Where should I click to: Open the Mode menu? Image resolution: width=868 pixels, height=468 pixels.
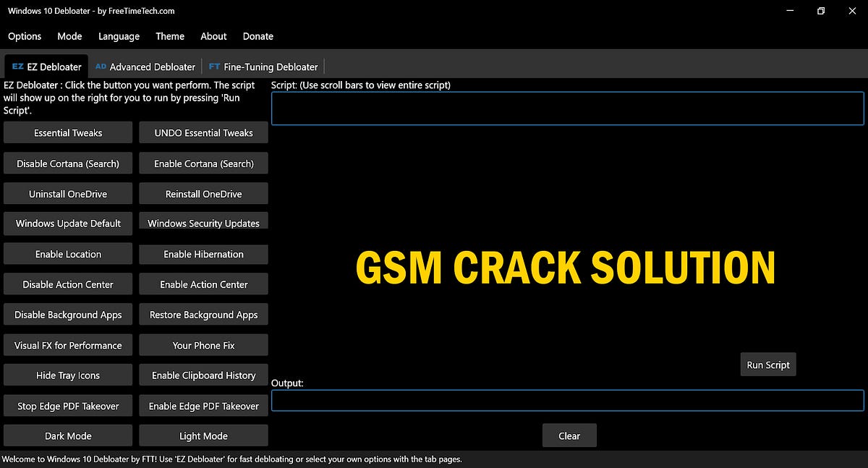70,36
